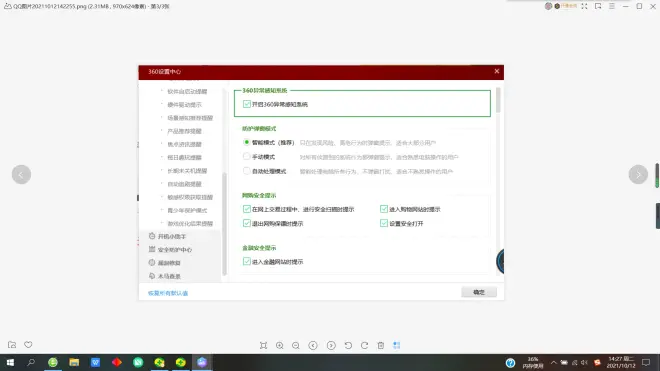The image size is (660, 371).
Task: Rotate the image clockwise
Action: coord(365,345)
